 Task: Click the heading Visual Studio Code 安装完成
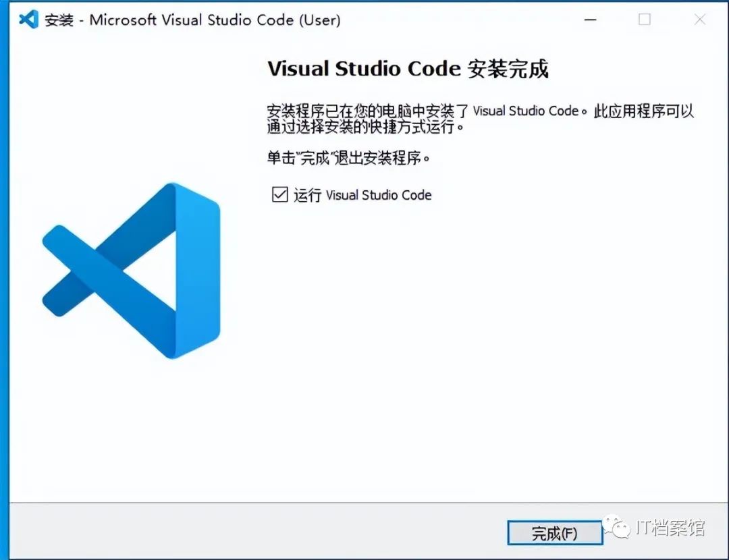point(408,69)
